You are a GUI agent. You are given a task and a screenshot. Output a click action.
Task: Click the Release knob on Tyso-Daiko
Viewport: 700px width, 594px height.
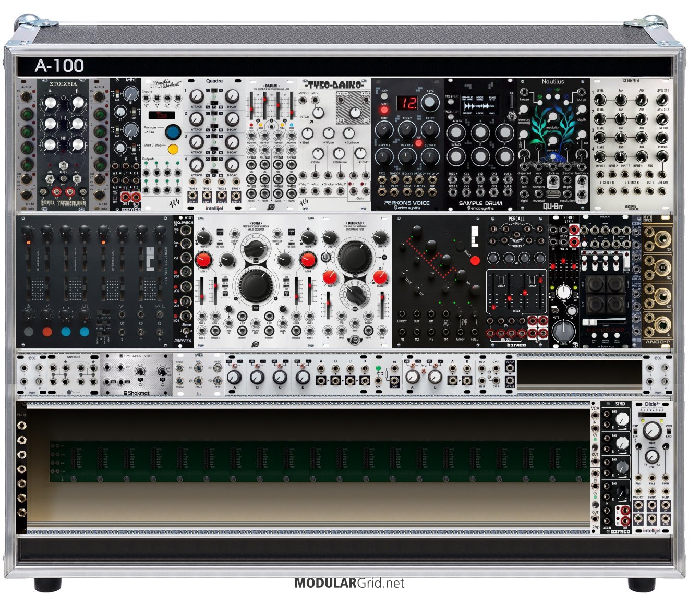coord(339,153)
